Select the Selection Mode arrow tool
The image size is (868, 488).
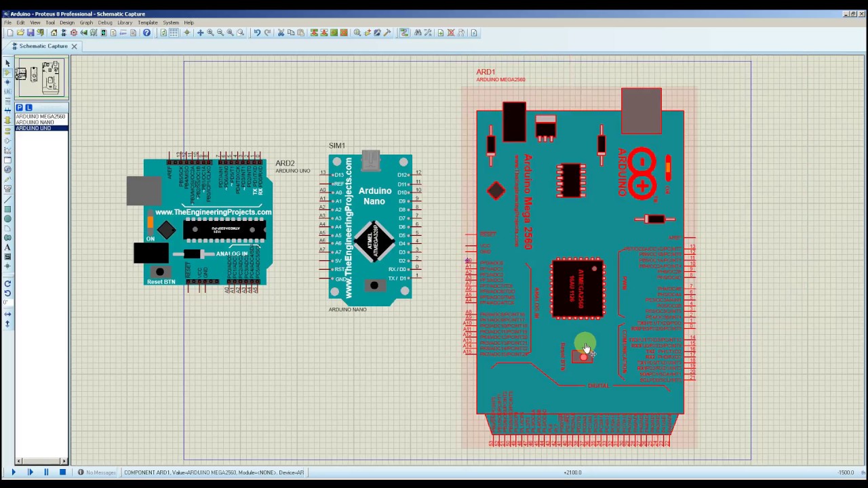(7, 64)
